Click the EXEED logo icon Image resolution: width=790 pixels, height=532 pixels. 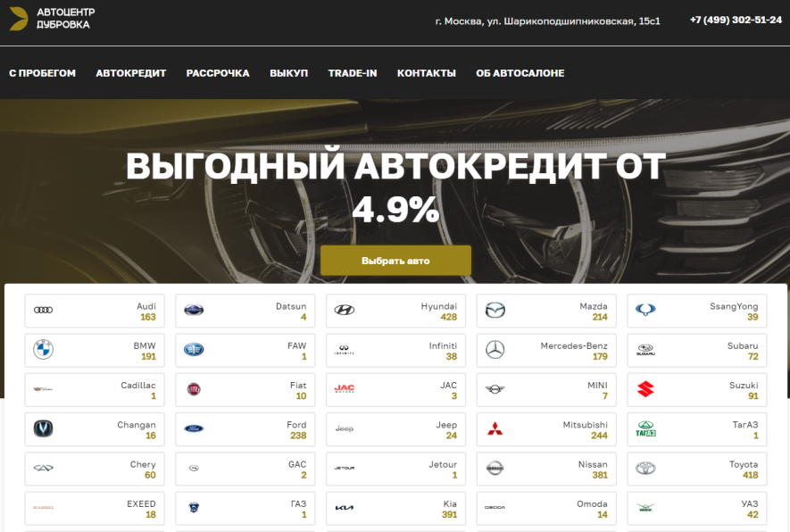(x=43, y=507)
